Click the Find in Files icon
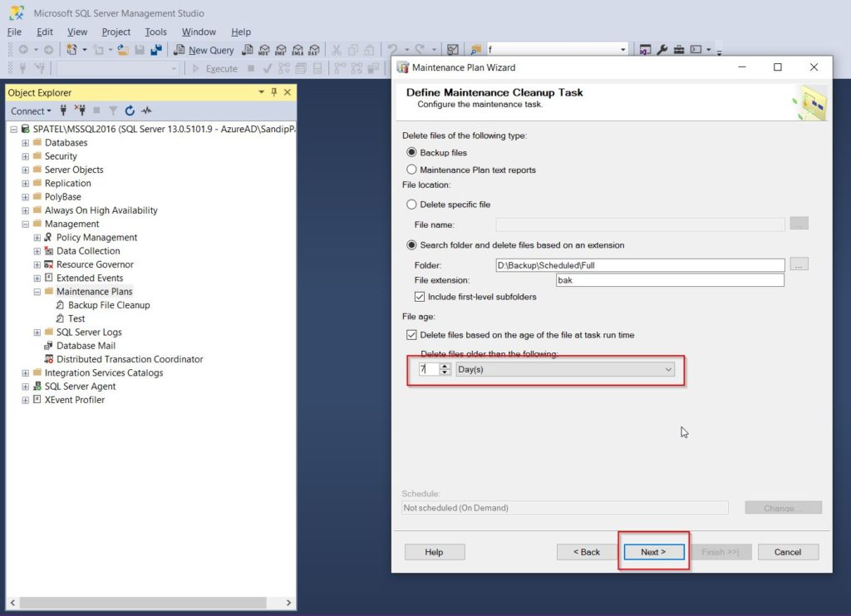851x616 pixels. [475, 50]
